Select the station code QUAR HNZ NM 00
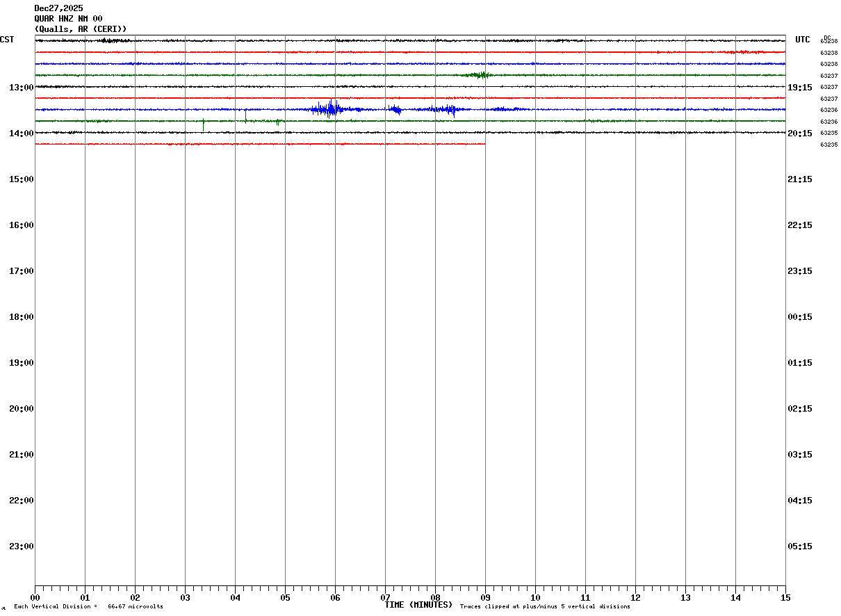Viewport: 841px width, 616px height. tap(68, 19)
